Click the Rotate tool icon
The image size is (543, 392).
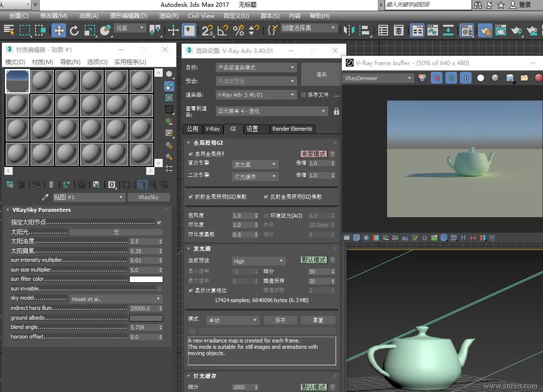(74, 31)
